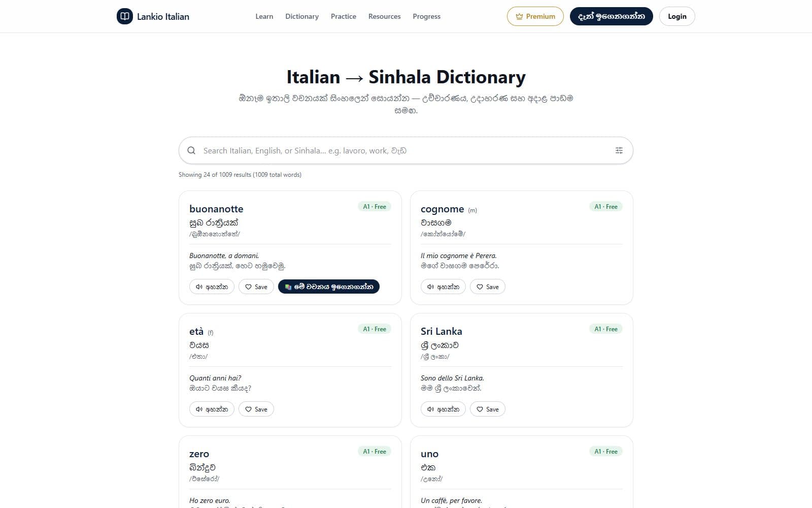Open the Dictionary menu item
The height and width of the screenshot is (508, 812).
point(302,16)
